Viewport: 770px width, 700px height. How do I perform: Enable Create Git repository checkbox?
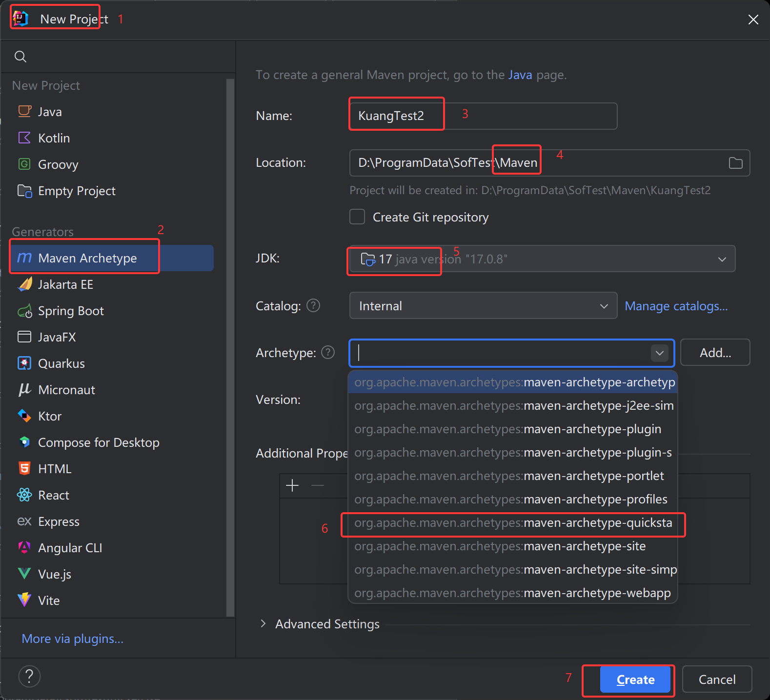click(x=357, y=217)
